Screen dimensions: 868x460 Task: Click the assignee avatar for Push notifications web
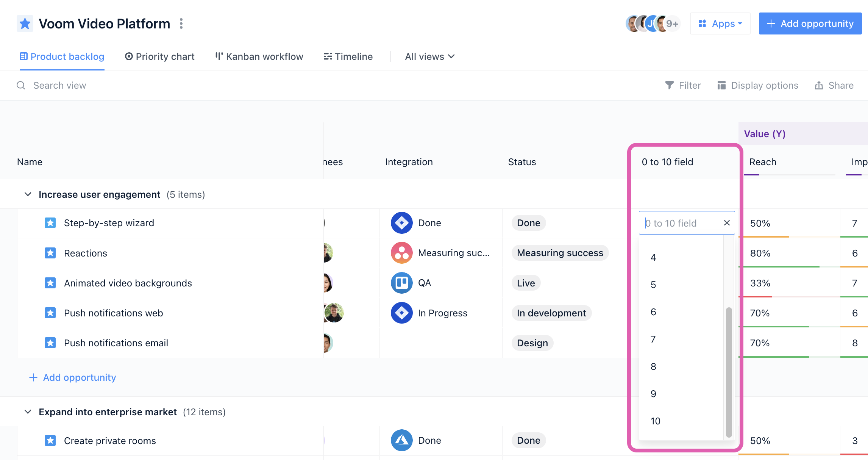click(334, 313)
